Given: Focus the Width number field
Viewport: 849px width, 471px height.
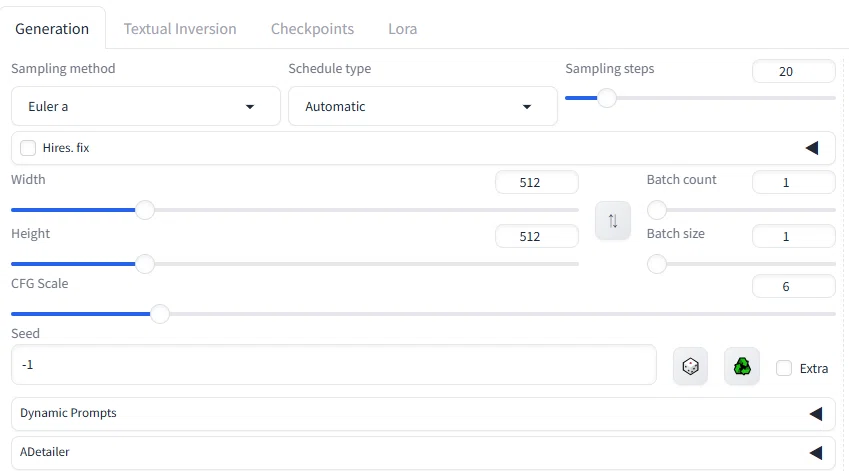Looking at the screenshot, I should [x=537, y=182].
